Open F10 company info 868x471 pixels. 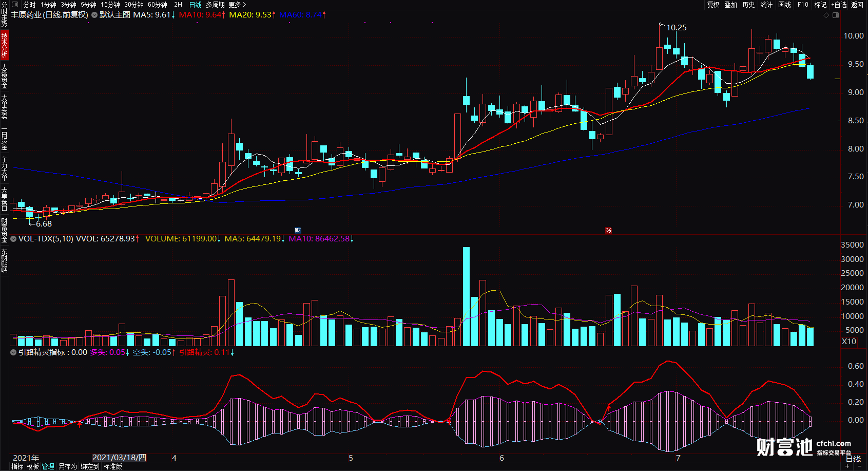[x=803, y=5]
